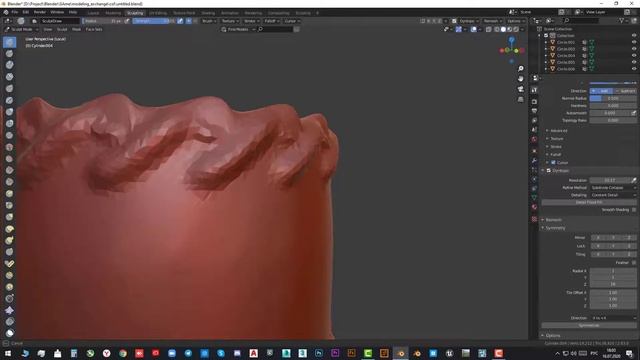
Task: Toggle visibility eye of Collection
Action: click(x=634, y=36)
